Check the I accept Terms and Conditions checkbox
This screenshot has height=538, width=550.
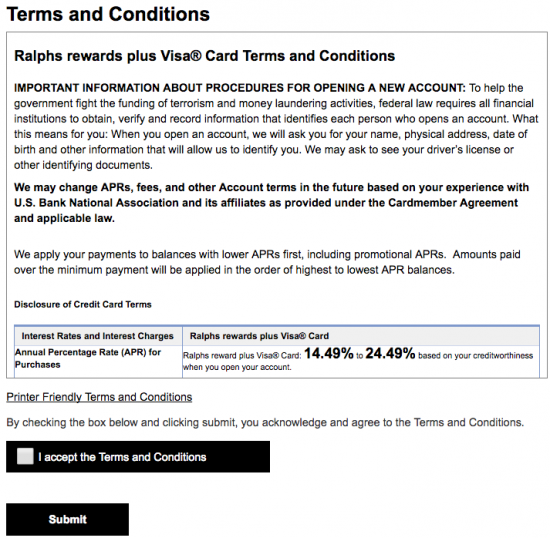pos(25,456)
